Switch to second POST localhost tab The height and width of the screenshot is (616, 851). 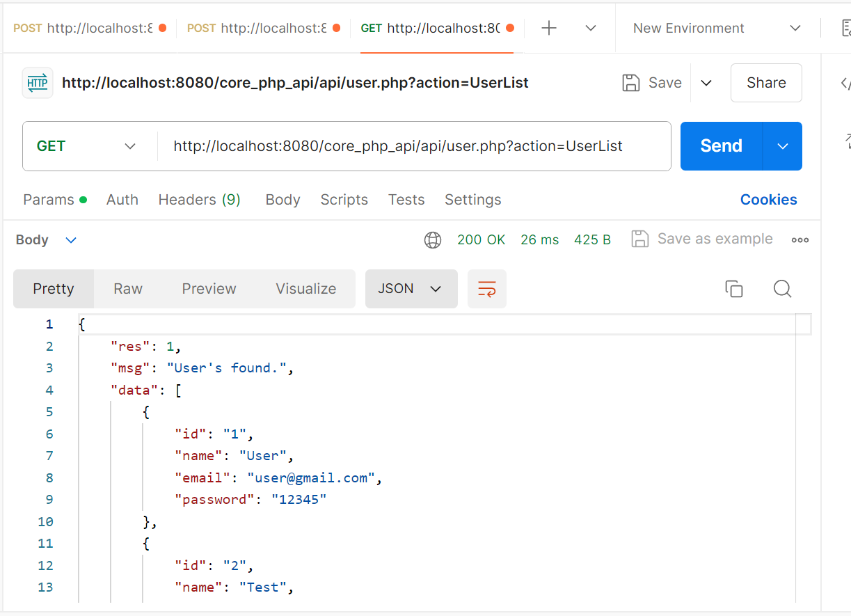click(x=264, y=28)
